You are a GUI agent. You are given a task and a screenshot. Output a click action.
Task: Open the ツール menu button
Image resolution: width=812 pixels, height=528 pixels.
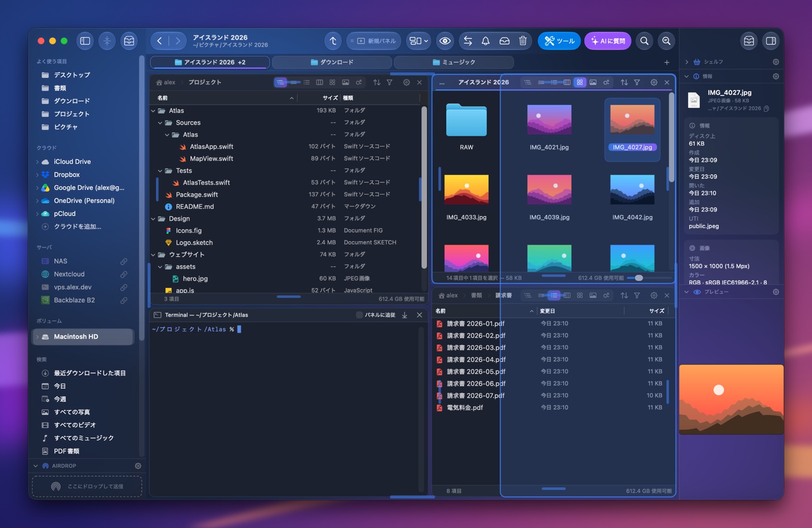(x=559, y=41)
